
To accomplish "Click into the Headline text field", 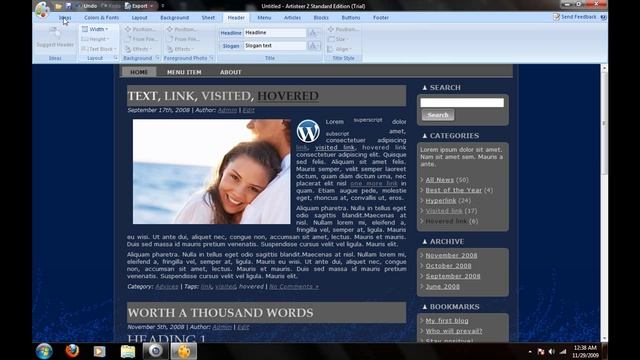I will tap(275, 33).
